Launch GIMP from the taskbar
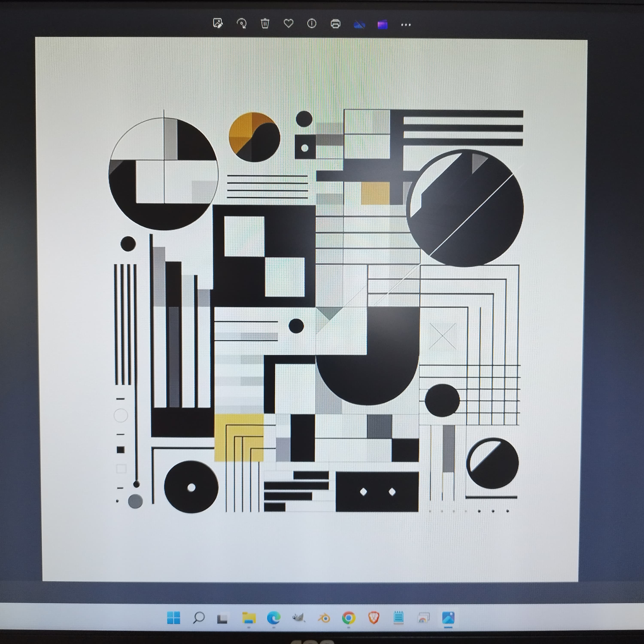 coord(299,618)
